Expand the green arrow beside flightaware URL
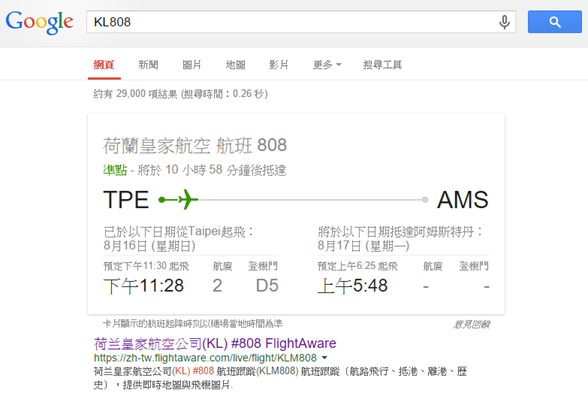Viewport: 588px width, 393px height. (x=325, y=358)
